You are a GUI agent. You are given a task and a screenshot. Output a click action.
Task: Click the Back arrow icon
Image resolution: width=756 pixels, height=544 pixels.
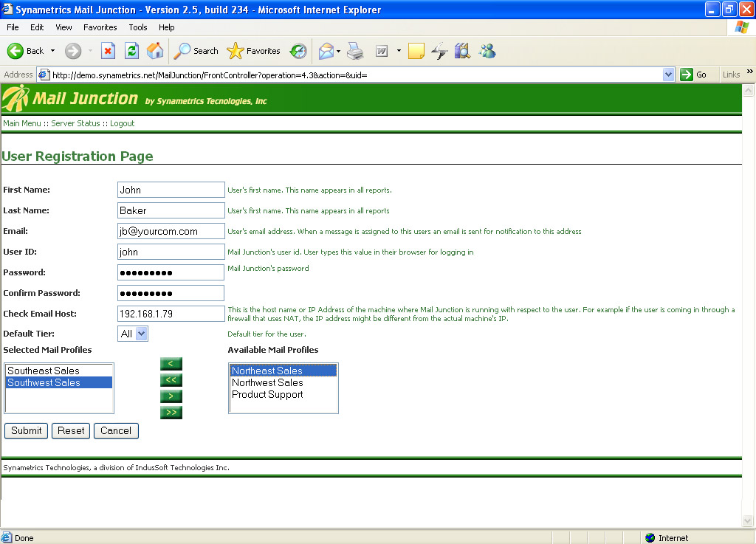tap(16, 51)
